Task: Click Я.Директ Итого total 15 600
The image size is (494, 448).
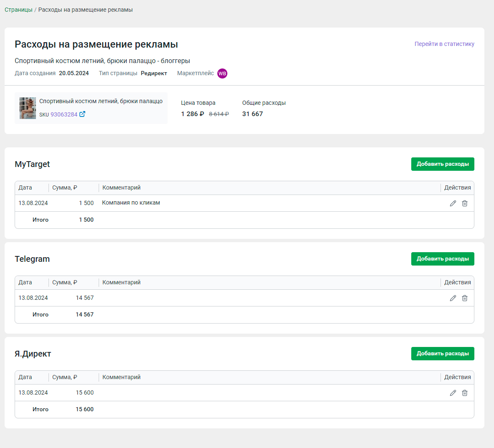Action: coord(85,409)
